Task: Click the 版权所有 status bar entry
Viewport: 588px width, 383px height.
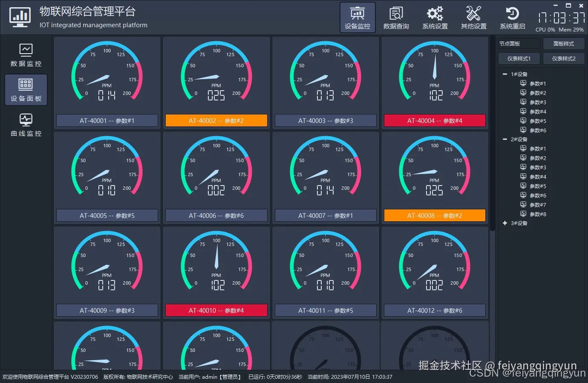Action: pos(138,377)
